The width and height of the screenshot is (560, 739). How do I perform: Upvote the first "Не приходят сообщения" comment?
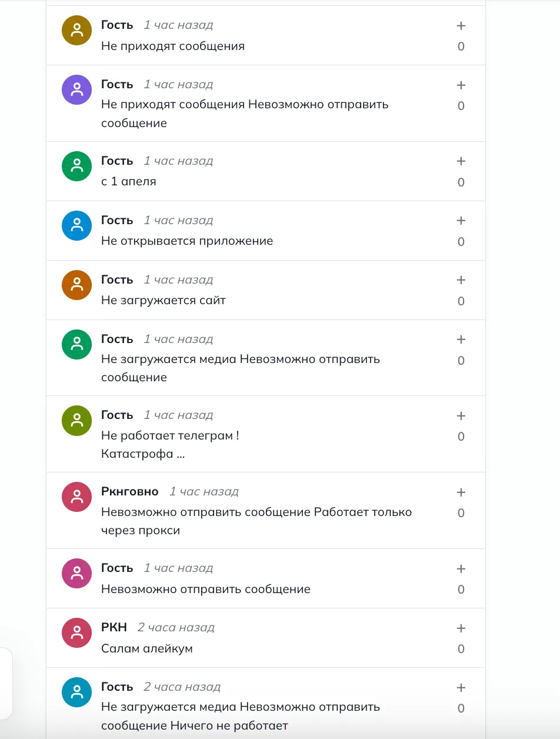461,26
